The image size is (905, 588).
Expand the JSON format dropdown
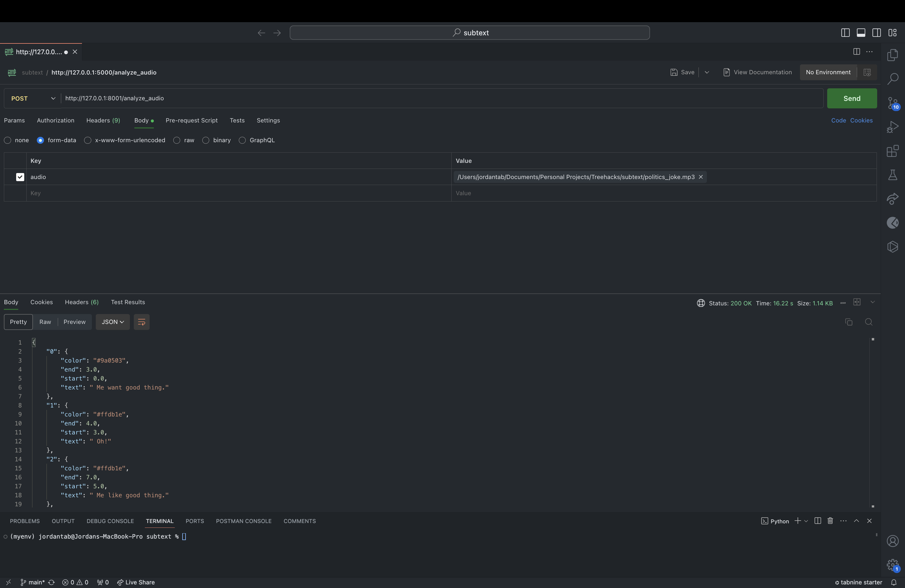coord(113,322)
